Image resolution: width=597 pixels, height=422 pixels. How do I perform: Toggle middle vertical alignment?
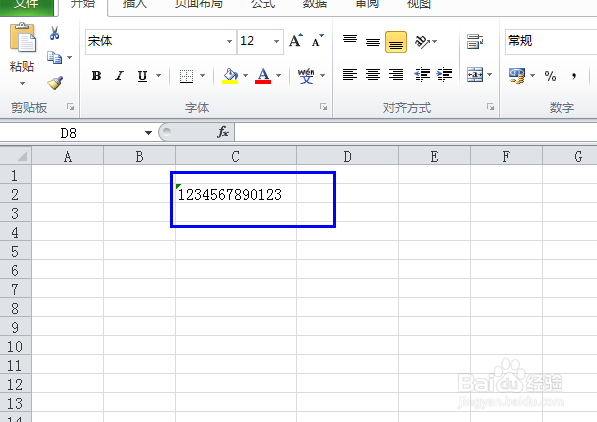coord(373,41)
